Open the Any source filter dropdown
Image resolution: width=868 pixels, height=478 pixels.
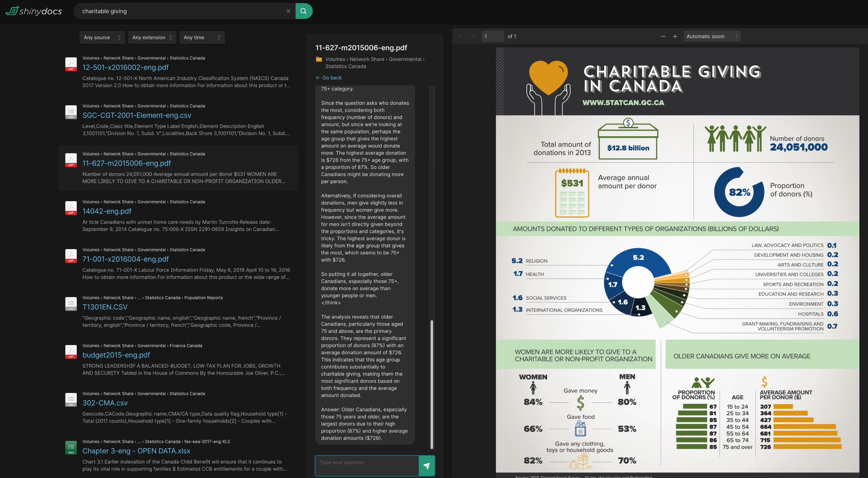point(102,37)
